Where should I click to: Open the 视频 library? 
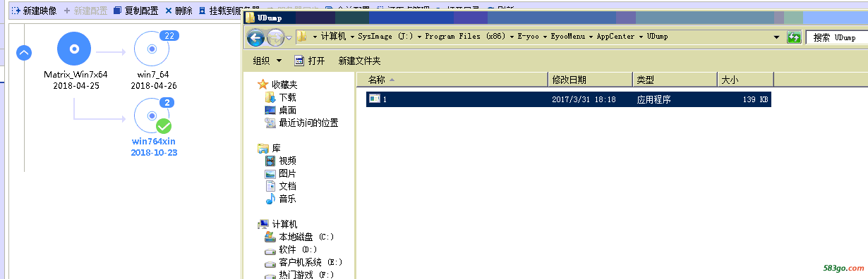pos(287,161)
